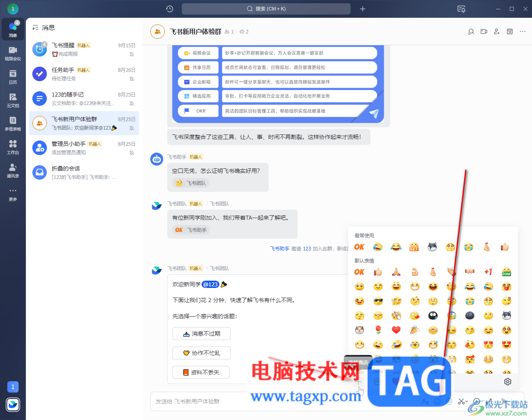Click the 资料不丢失 topic button
This screenshot has width=532, height=420.
pos(201,372)
